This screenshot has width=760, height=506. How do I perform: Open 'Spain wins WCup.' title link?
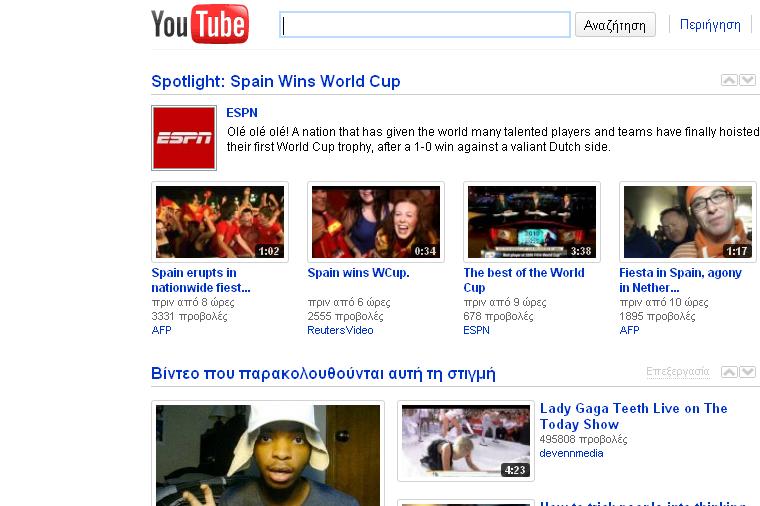coord(358,273)
